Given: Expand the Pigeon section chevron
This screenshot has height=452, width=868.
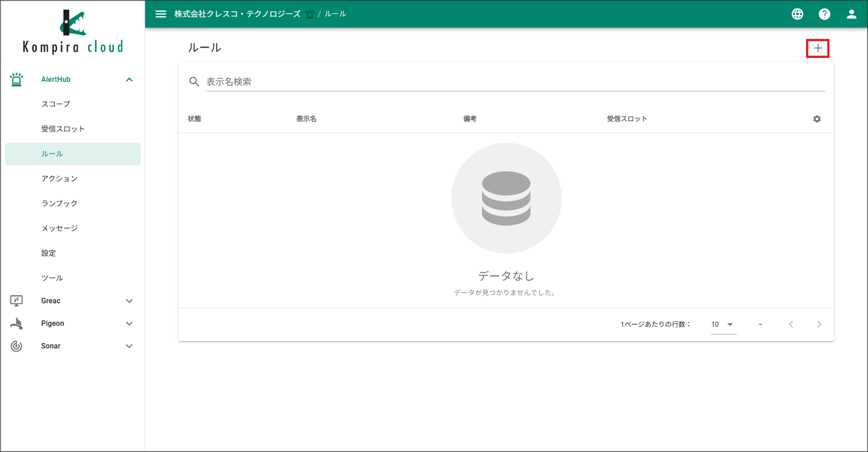Looking at the screenshot, I should tap(129, 324).
